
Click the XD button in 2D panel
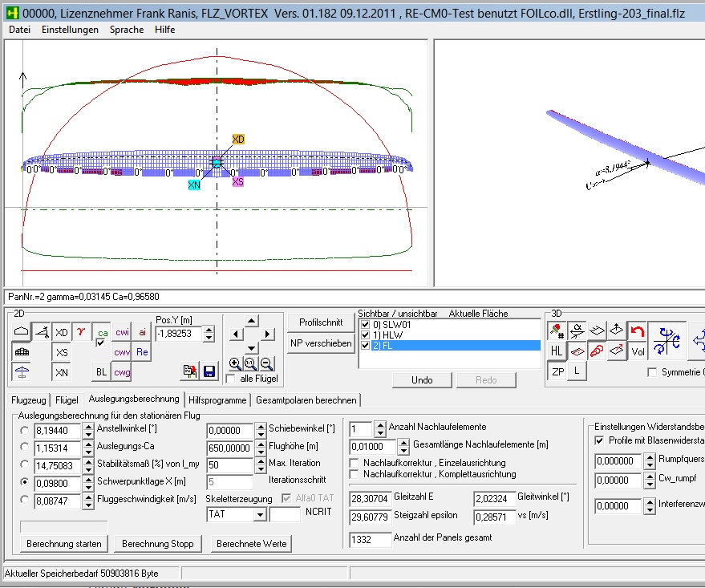point(62,332)
